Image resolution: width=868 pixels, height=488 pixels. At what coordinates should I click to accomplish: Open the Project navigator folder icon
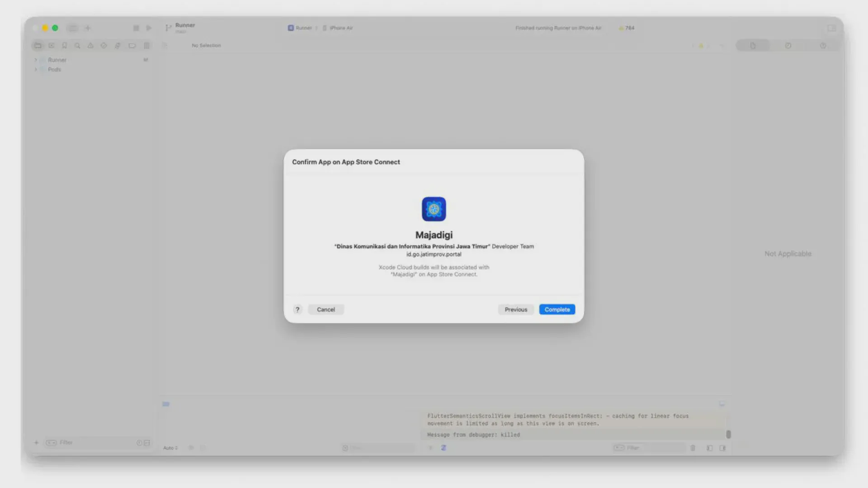[38, 46]
